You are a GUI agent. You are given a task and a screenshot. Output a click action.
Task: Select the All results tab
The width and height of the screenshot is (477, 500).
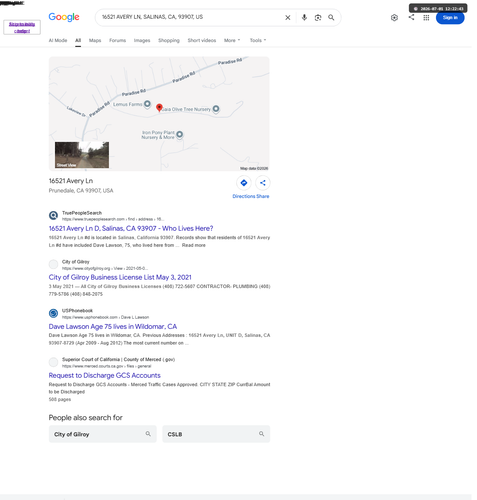tap(78, 40)
